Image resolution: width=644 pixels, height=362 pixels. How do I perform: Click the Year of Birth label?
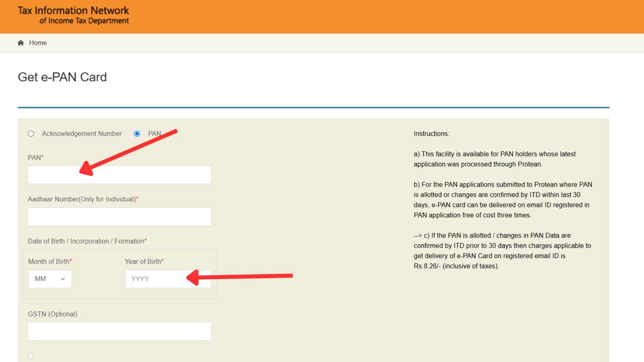pyautogui.click(x=144, y=261)
